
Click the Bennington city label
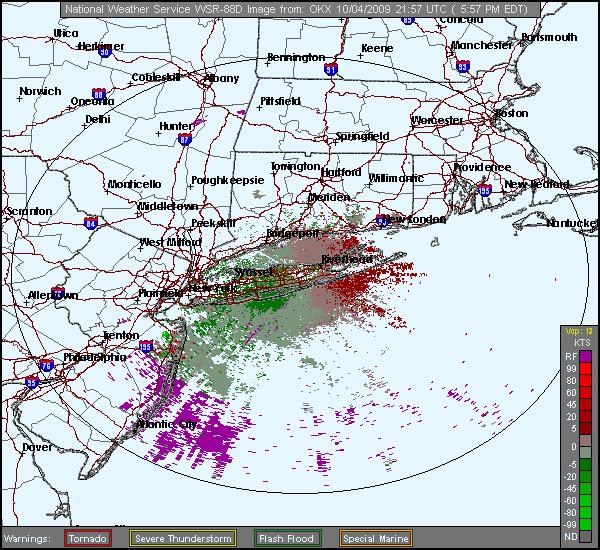pos(296,57)
